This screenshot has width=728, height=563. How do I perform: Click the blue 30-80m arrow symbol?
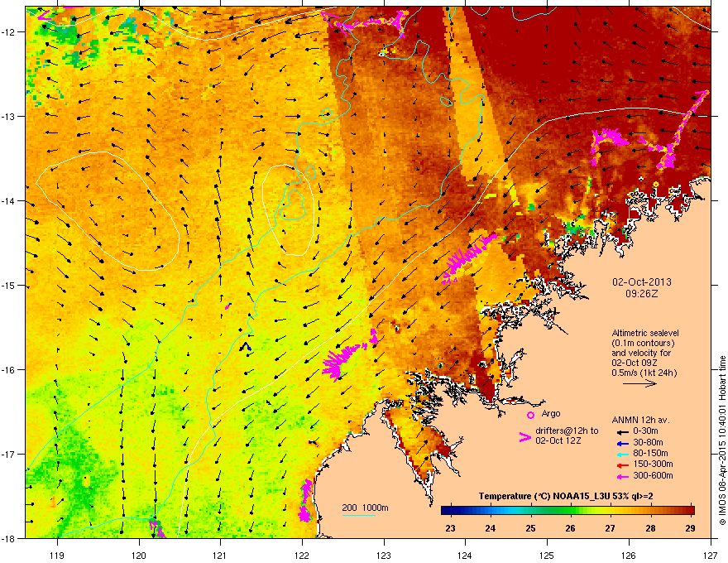click(x=621, y=444)
